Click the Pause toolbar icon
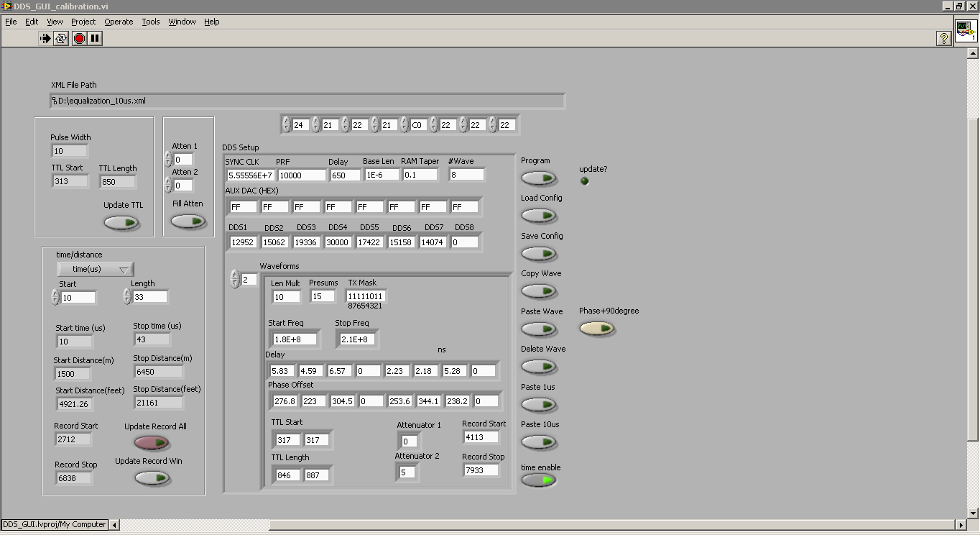This screenshot has width=980, height=535. 95,38
